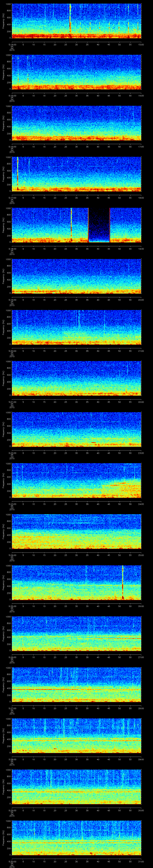
Task: Click the spectrogram panel starting at 5:16:00
Action: pyautogui.click(x=76, y=123)
